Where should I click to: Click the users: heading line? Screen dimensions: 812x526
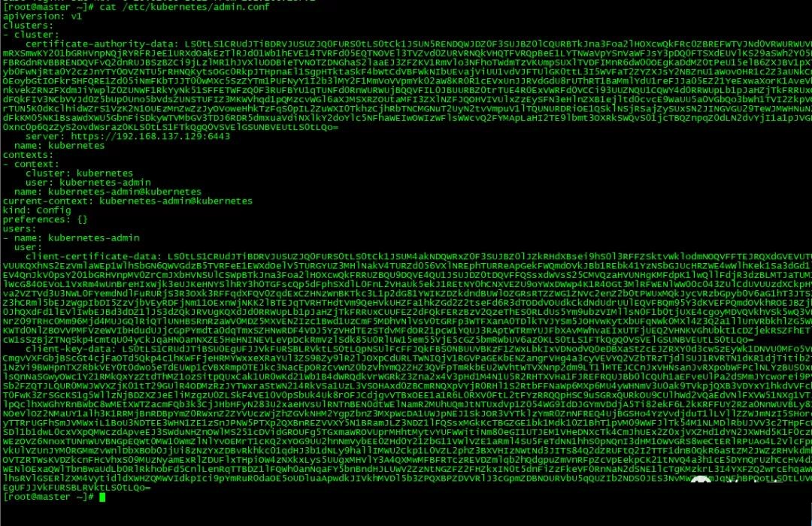pos(20,229)
